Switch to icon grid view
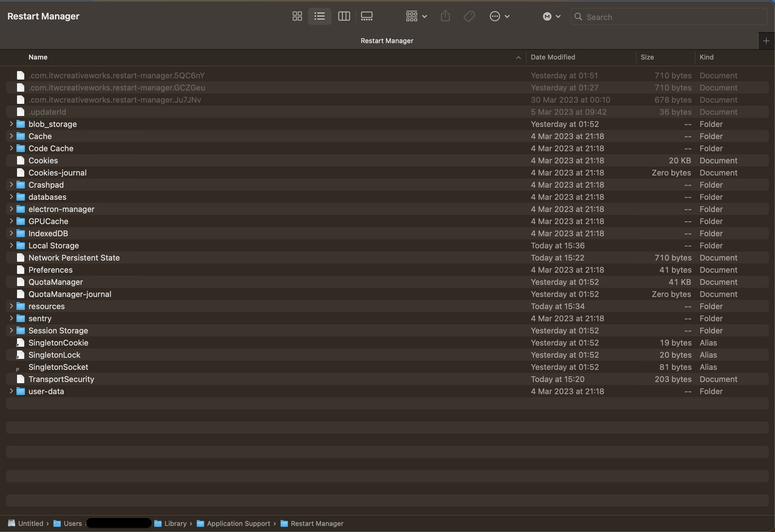This screenshot has height=532, width=775. tap(297, 16)
